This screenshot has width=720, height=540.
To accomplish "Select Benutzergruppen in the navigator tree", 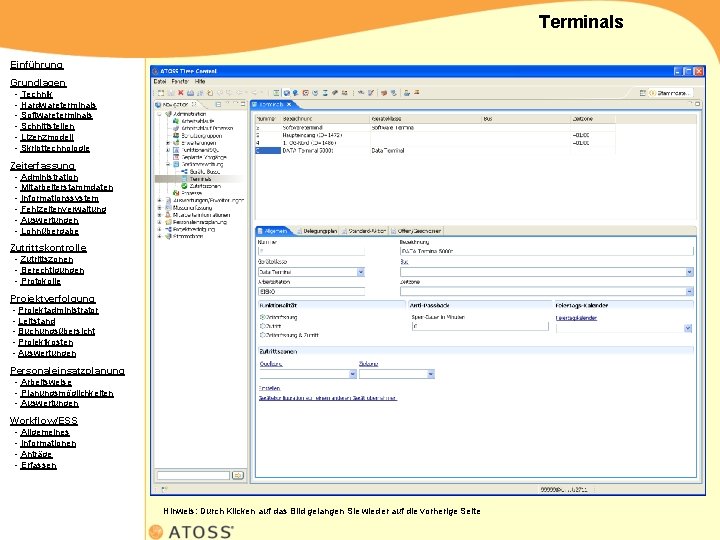I will pyautogui.click(x=202, y=135).
